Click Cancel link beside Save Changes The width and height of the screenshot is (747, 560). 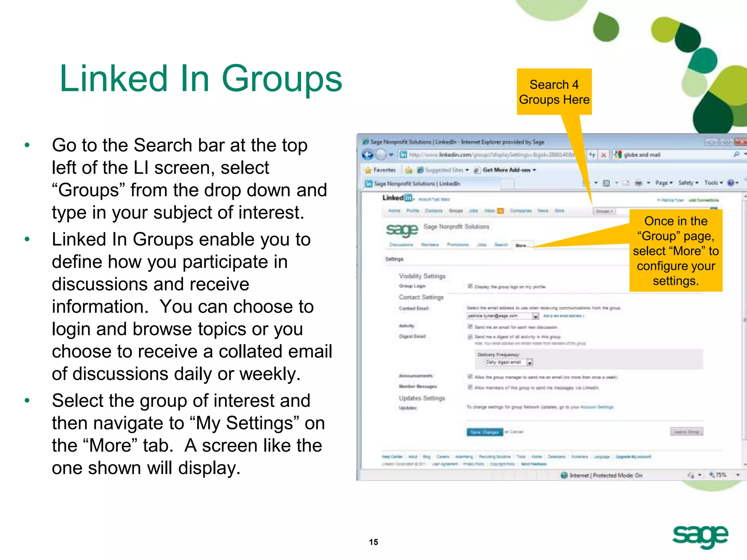coord(516,432)
